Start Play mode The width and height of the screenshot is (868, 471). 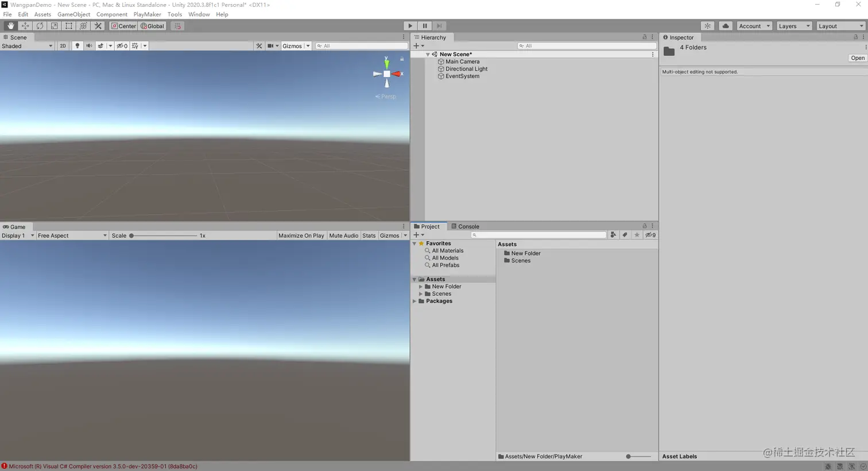(410, 26)
